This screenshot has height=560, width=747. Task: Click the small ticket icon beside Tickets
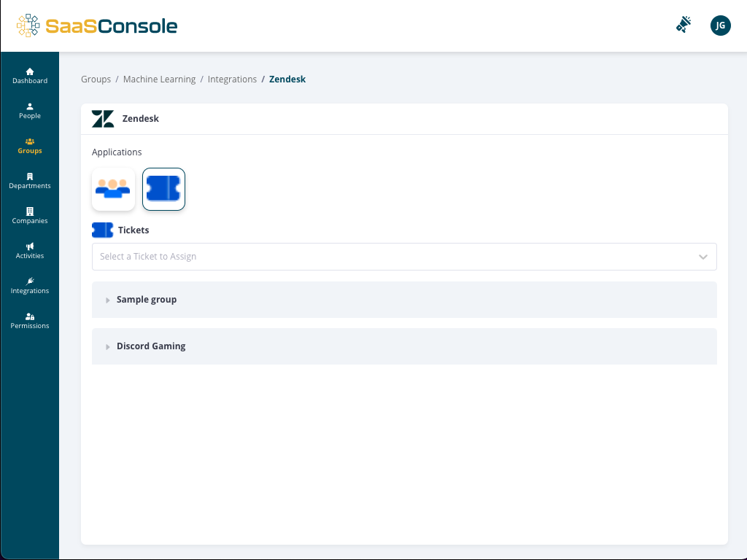pos(102,230)
